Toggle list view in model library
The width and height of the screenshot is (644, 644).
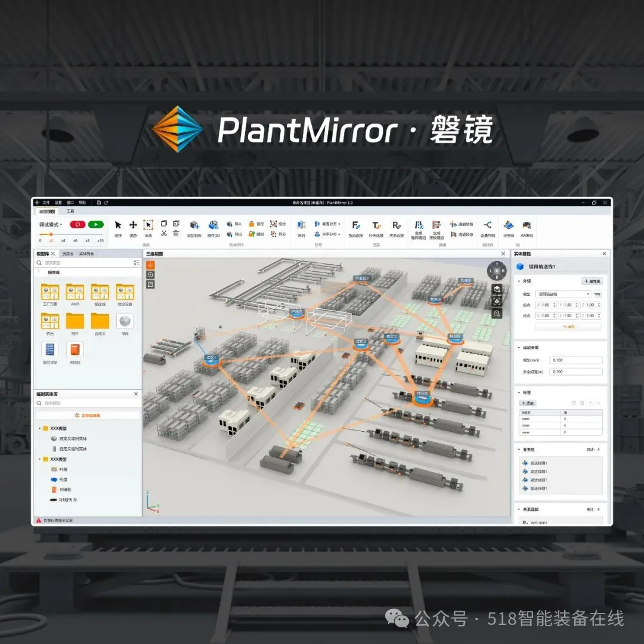137,262
